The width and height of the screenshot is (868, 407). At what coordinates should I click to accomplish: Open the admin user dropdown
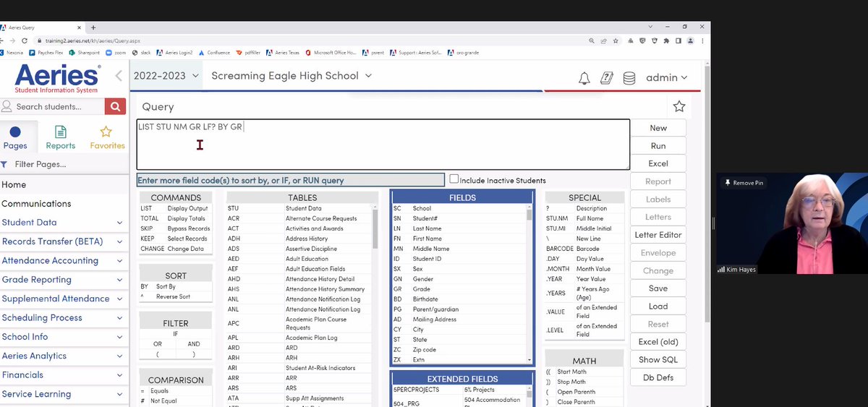point(666,77)
